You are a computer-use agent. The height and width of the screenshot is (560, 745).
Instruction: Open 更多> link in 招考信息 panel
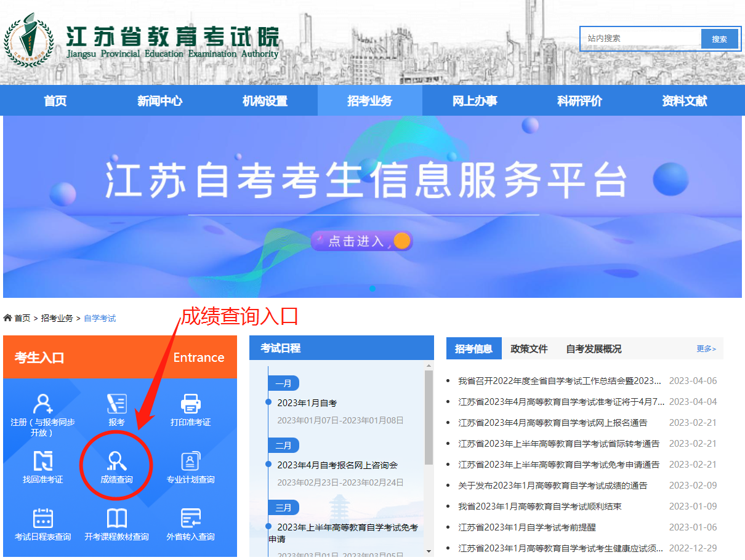pyautogui.click(x=706, y=349)
